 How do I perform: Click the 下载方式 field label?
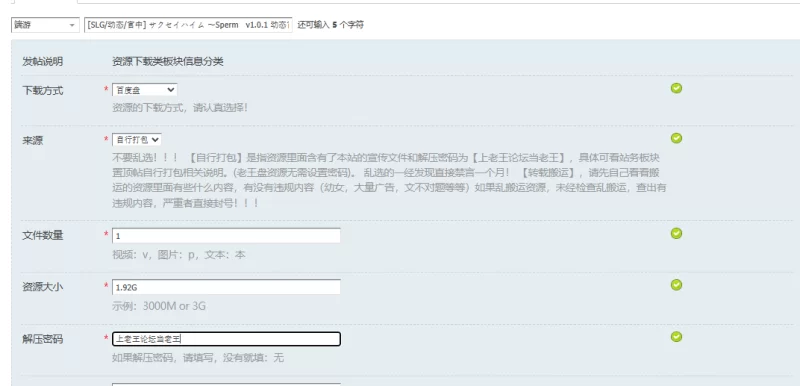click(42, 91)
